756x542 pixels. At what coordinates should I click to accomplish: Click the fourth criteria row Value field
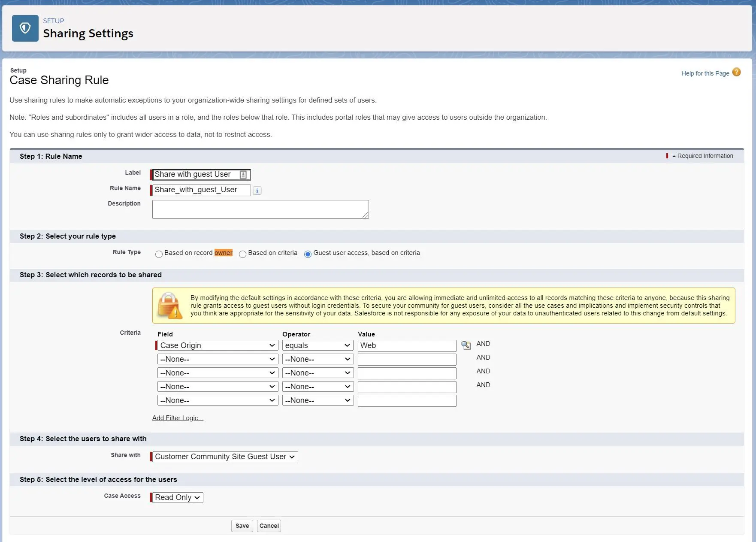[x=407, y=387]
